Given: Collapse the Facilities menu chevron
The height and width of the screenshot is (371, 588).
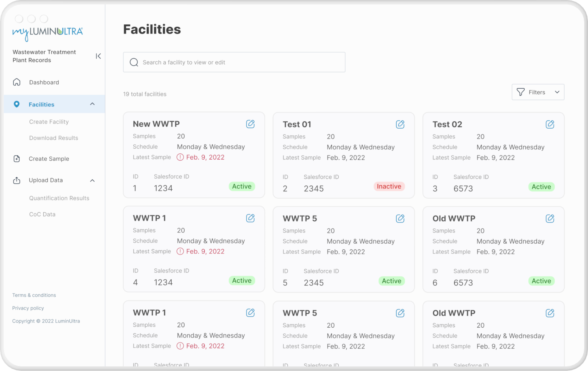Looking at the screenshot, I should (x=92, y=104).
